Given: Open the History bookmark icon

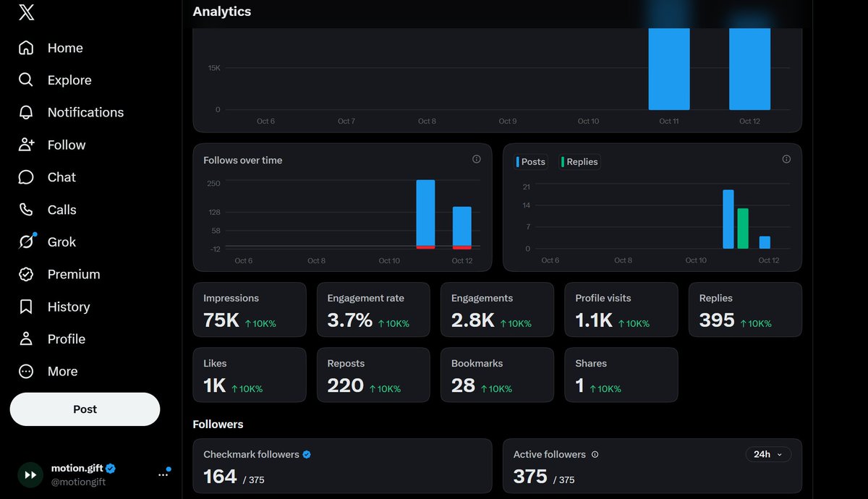Looking at the screenshot, I should pyautogui.click(x=26, y=307).
